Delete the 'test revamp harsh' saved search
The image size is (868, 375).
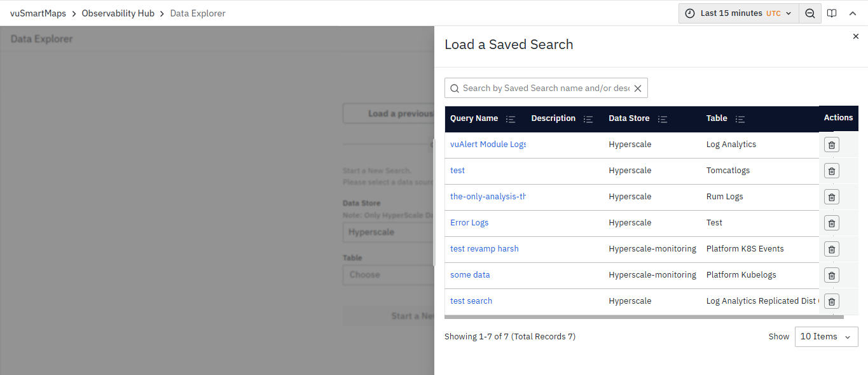pos(831,250)
